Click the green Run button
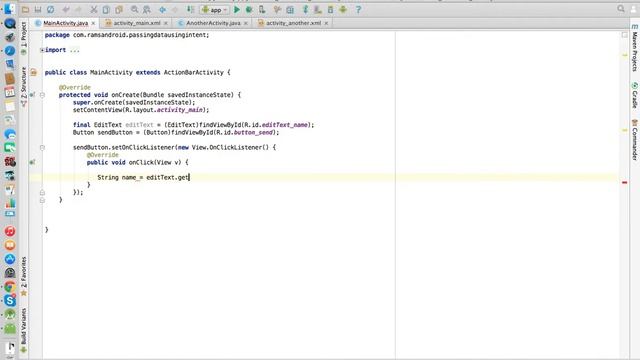Screen dimensions: 640x360 pyautogui.click(x=237, y=9)
